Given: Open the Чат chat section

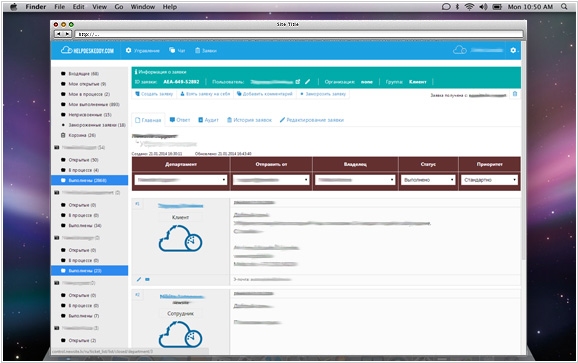Looking at the screenshot, I should click(177, 50).
